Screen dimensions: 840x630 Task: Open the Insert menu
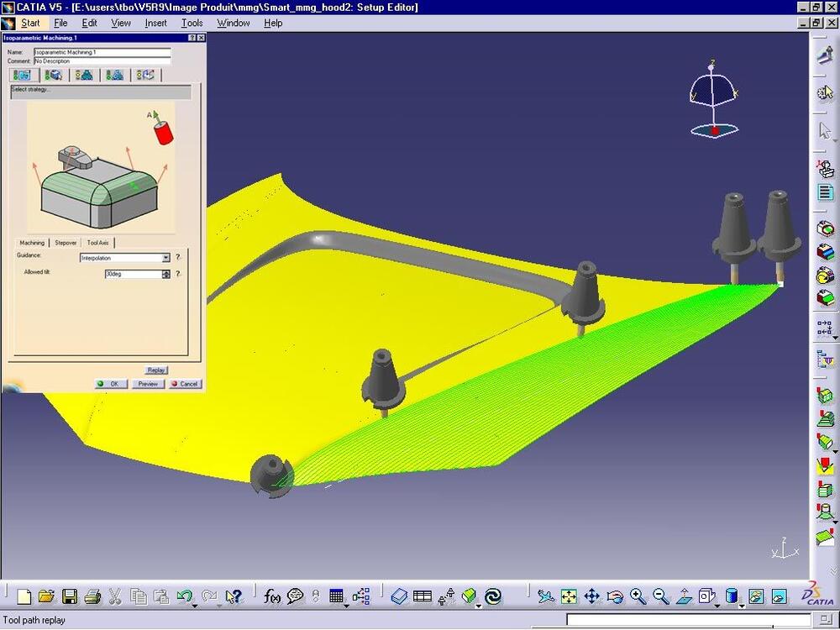155,23
